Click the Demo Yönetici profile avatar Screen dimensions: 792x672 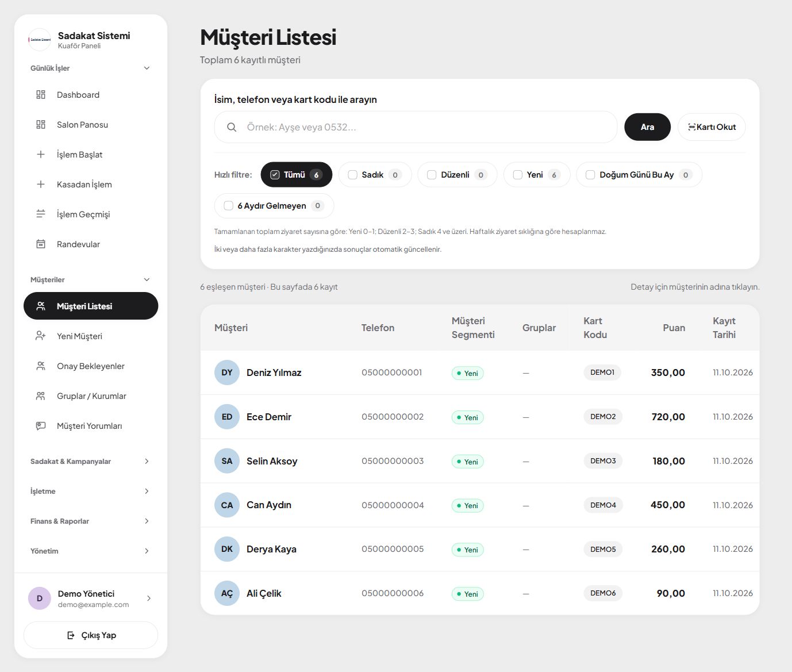[x=40, y=598]
